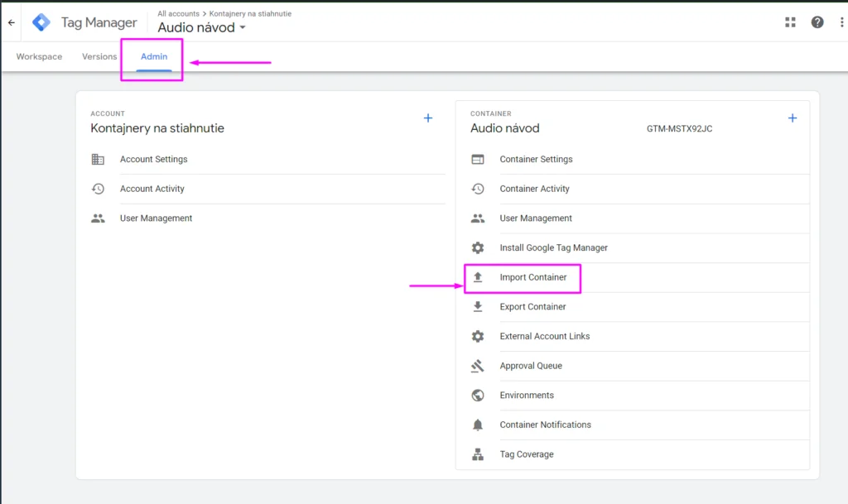Image resolution: width=848 pixels, height=504 pixels.
Task: Click the Import Container upload icon
Action: (478, 277)
